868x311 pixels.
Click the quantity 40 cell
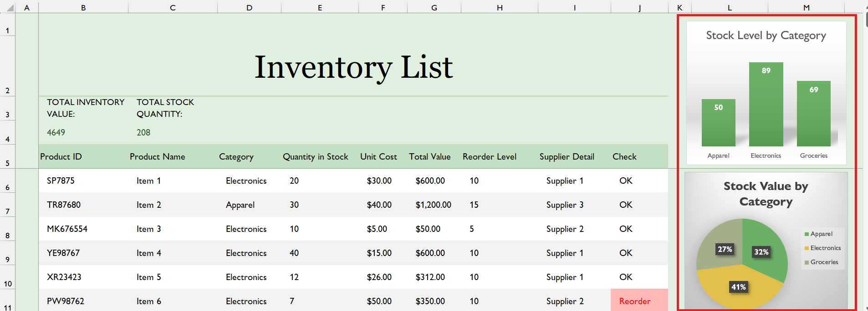(x=320, y=253)
